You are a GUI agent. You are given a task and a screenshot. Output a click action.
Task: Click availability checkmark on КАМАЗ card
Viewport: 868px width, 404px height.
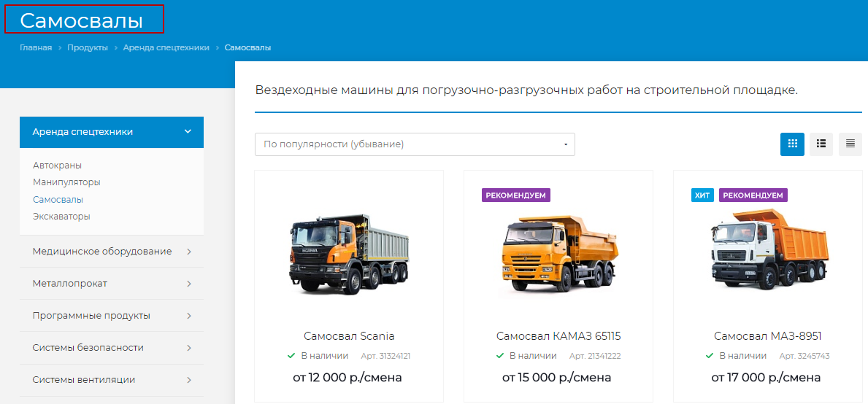tap(500, 356)
